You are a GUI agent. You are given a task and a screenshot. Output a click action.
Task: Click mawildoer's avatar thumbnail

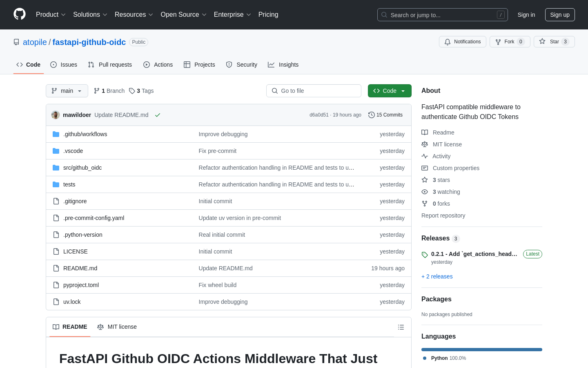tap(56, 115)
